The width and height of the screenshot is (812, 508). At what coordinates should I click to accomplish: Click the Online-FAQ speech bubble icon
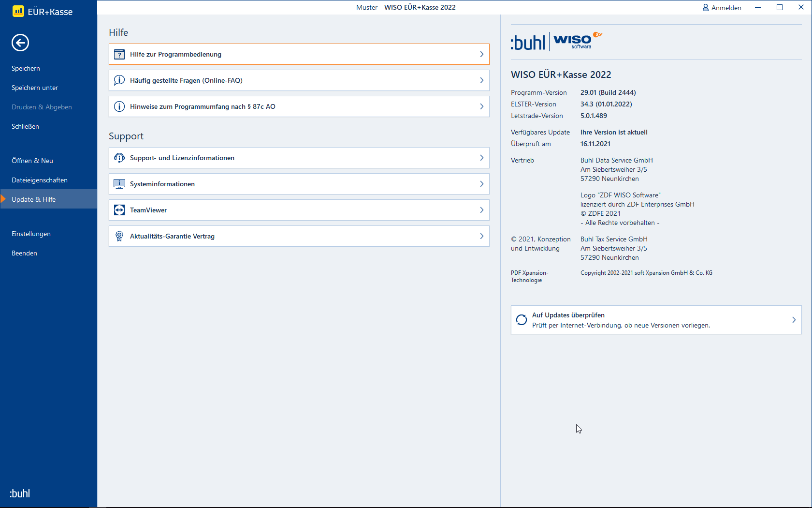(119, 80)
